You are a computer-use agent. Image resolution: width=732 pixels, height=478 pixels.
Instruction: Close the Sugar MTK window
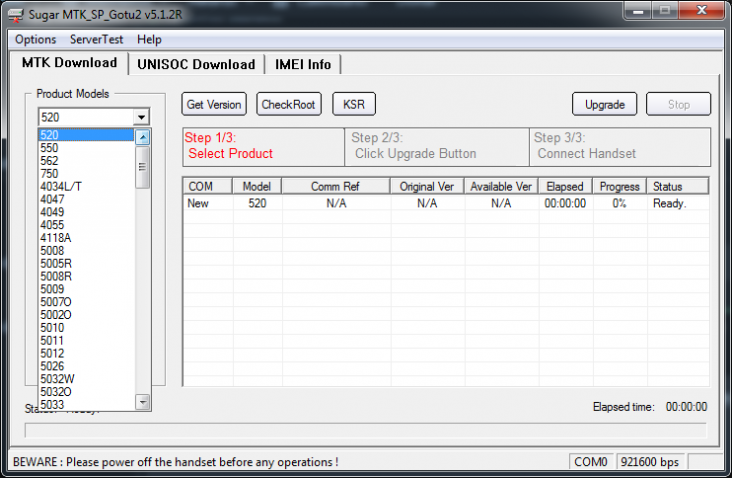[x=701, y=10]
